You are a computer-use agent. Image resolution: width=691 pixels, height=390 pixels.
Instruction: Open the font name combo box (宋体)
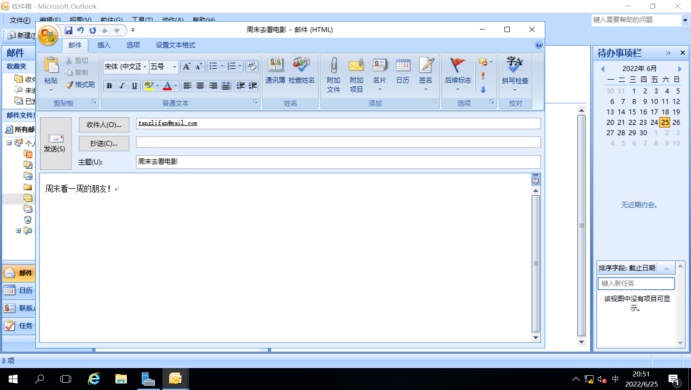coord(126,67)
